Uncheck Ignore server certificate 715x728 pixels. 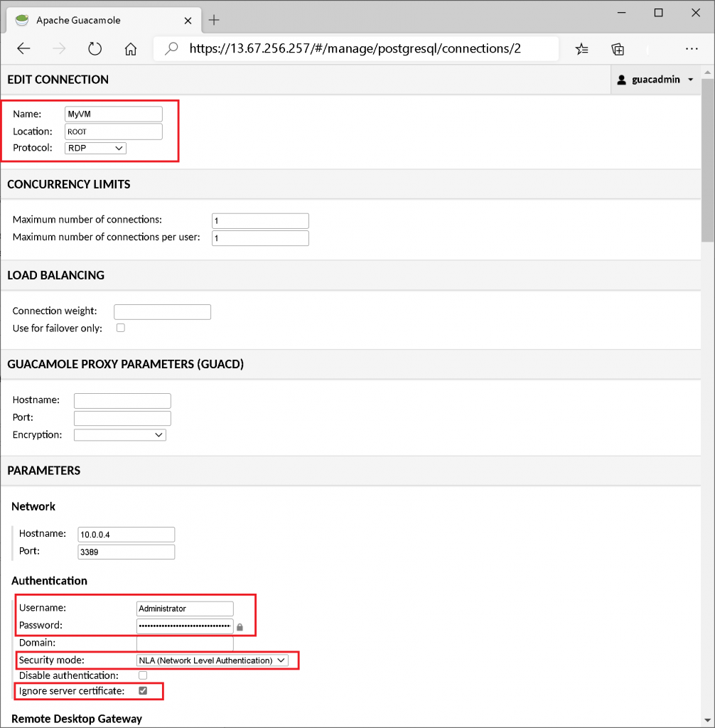pos(143,690)
